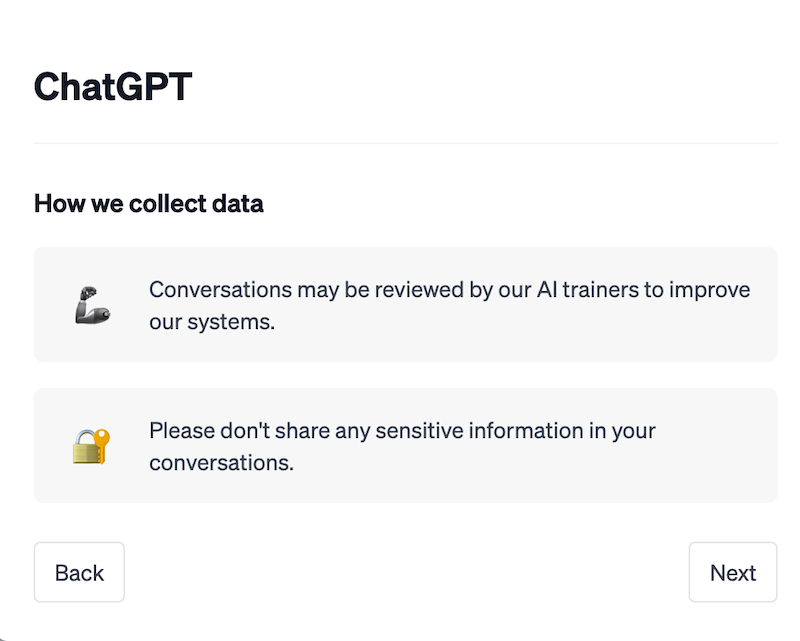Select the 'How we collect data' heading
Image resolution: width=800 pixels, height=641 pixels.
tap(148, 203)
